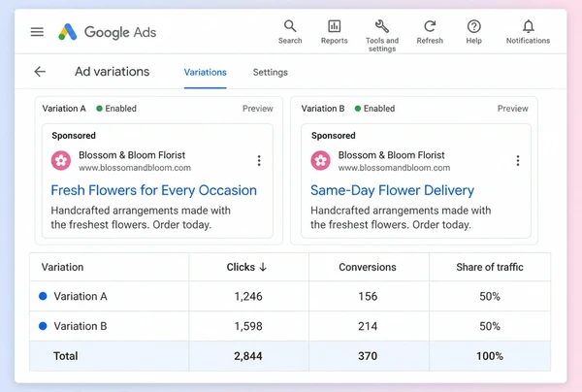Click the Refresh icon
582x392 pixels.
pos(430,26)
